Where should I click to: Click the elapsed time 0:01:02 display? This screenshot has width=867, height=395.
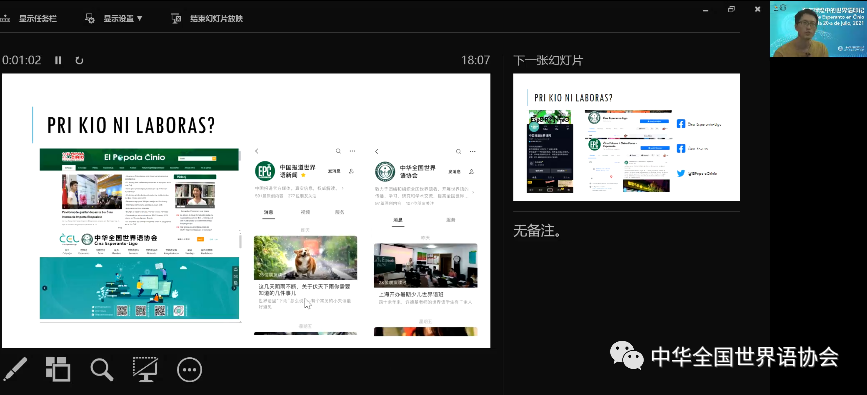[x=22, y=60]
